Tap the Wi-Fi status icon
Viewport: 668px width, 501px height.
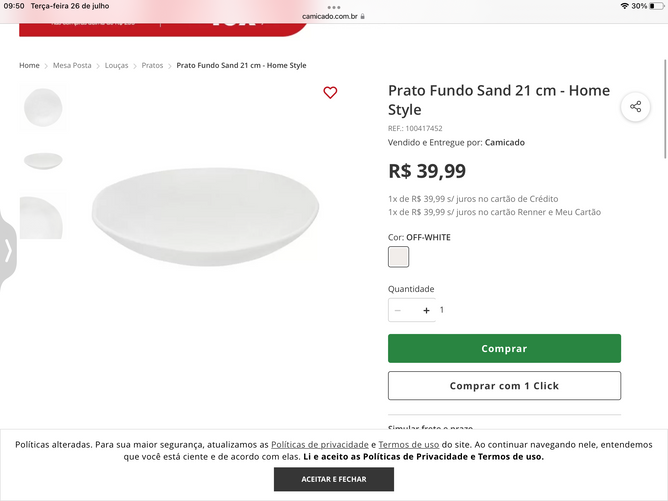coord(624,6)
